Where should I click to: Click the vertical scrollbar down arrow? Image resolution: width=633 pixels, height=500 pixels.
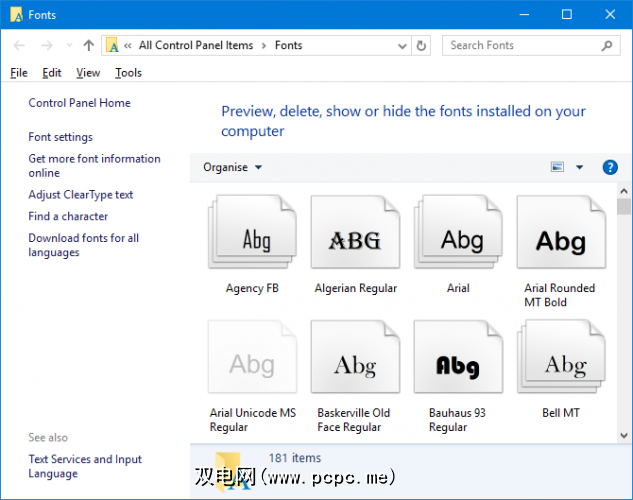tap(624, 435)
